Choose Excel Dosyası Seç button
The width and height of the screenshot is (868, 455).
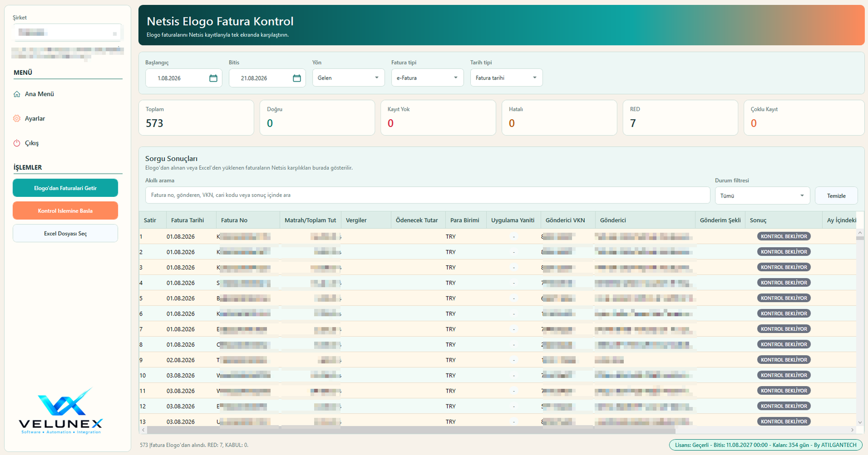65,234
